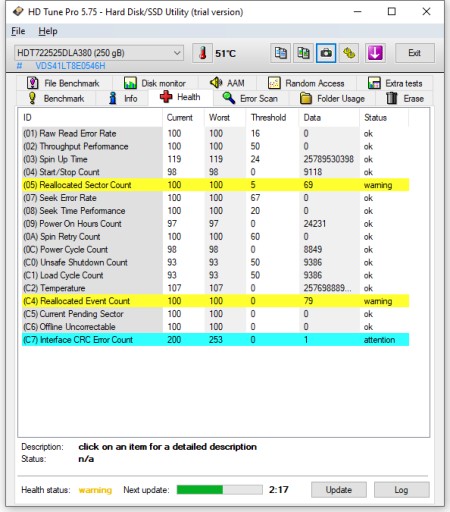The image size is (450, 512).
Task: Open the AAM tab
Action: 227,83
